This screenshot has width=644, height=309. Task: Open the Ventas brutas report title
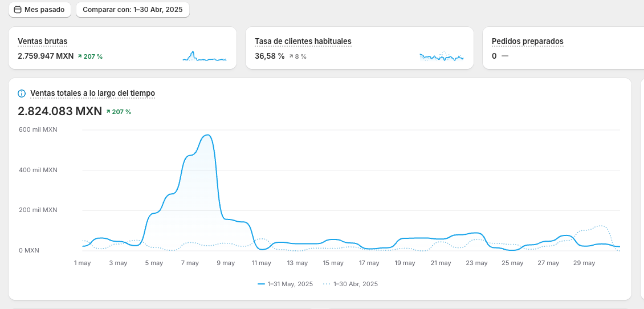coord(43,41)
